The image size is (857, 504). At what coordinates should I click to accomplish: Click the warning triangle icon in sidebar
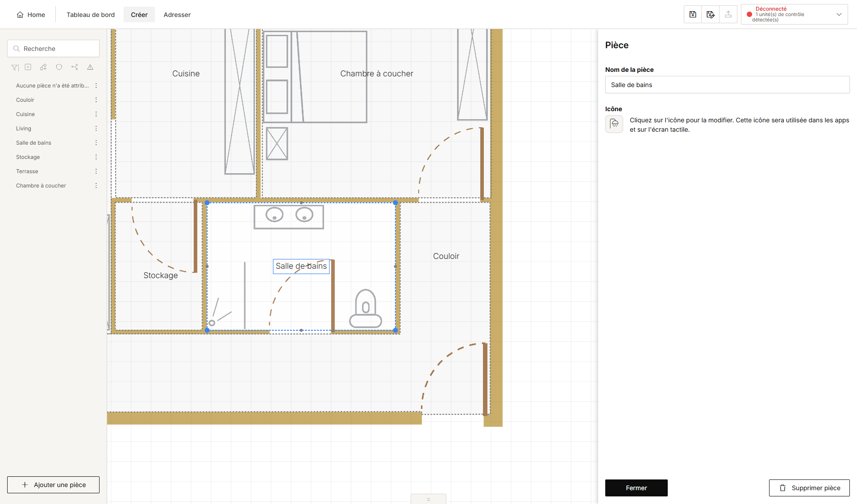click(x=90, y=67)
